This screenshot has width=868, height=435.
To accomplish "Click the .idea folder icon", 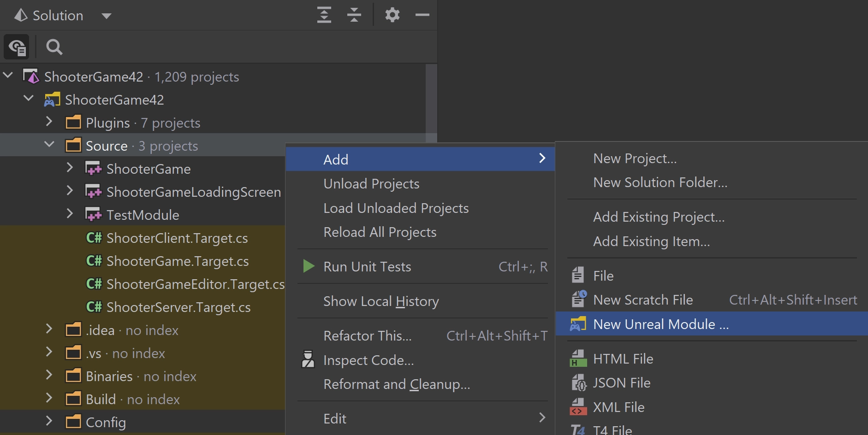I will [73, 330].
